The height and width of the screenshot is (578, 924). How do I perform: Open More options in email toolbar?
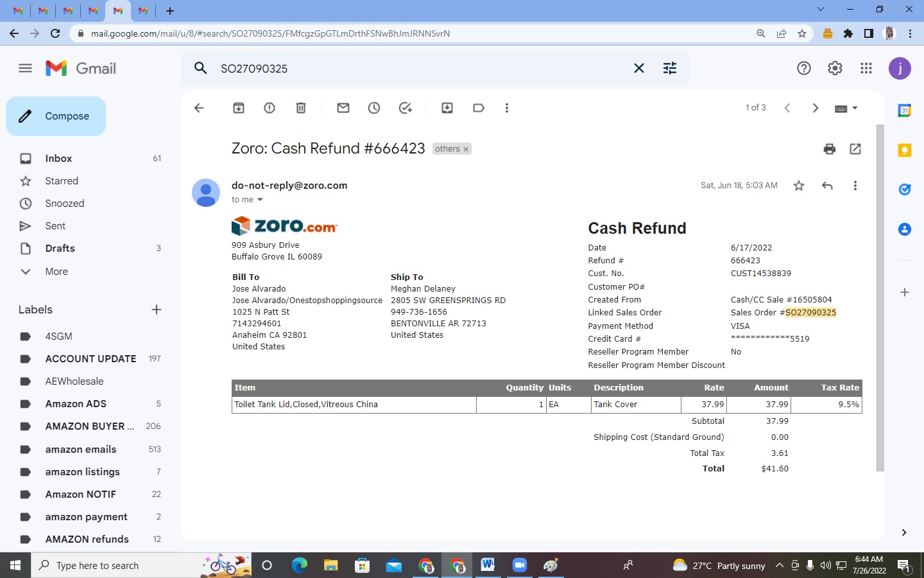pos(507,108)
